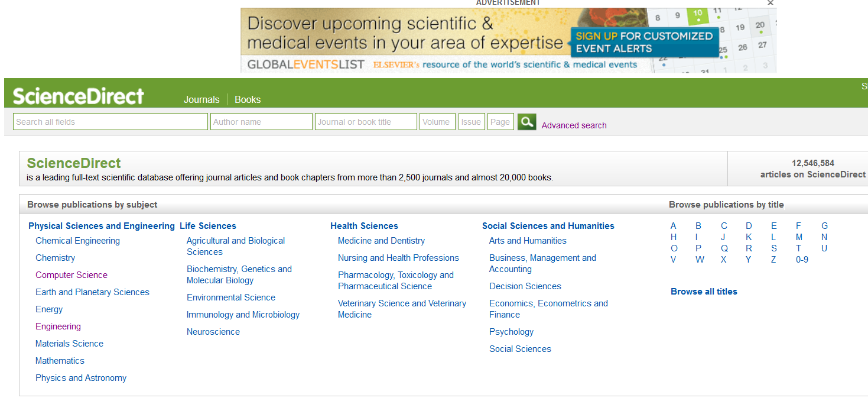868x401 pixels.
Task: Browse Chemical Engineering publications
Action: pyautogui.click(x=77, y=241)
